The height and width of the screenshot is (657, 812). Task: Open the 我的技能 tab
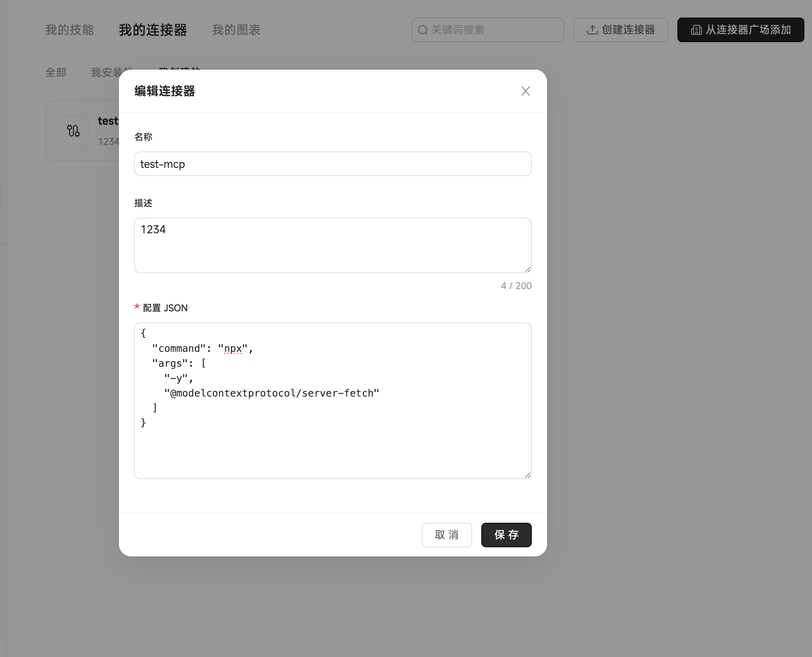[70, 30]
